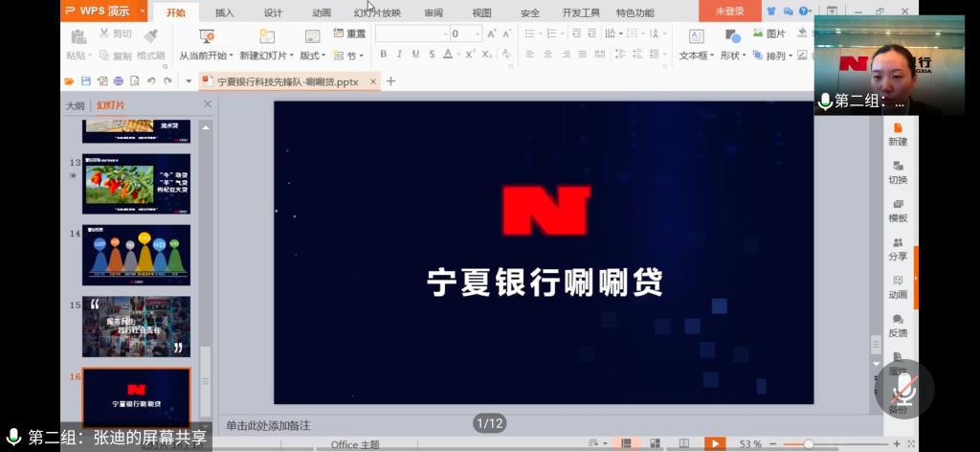The image size is (980, 452).
Task: Unmute the microphone button
Action: click(x=904, y=388)
